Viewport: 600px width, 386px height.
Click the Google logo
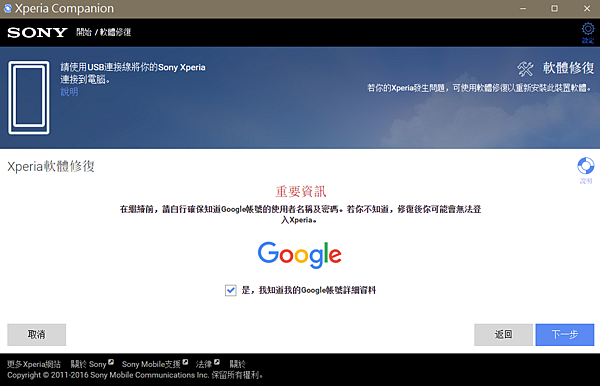point(300,255)
